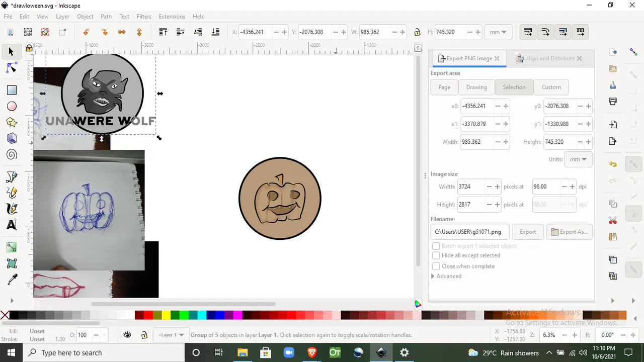Select the Gradient tool
The width and height of the screenshot is (644, 362).
(11, 247)
